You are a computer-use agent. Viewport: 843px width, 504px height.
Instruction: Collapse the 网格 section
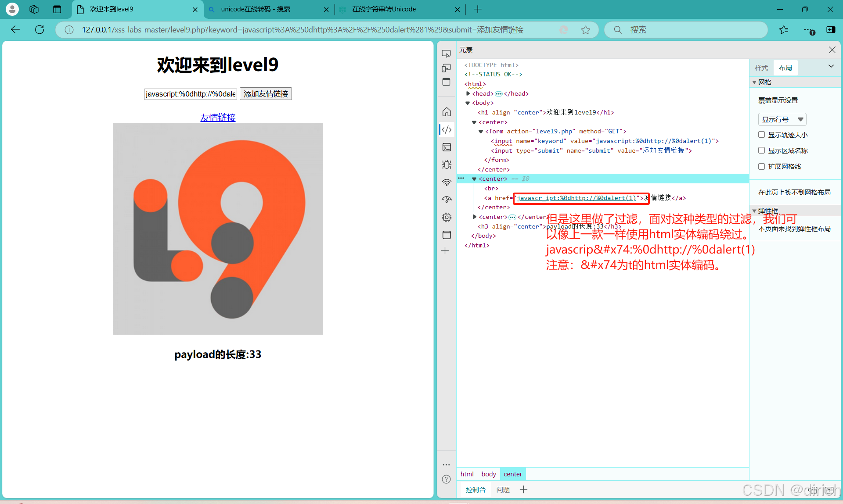coord(754,82)
